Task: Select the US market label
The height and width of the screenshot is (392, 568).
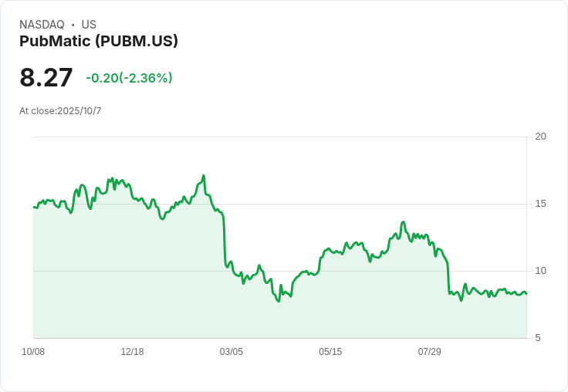Action: coord(89,25)
